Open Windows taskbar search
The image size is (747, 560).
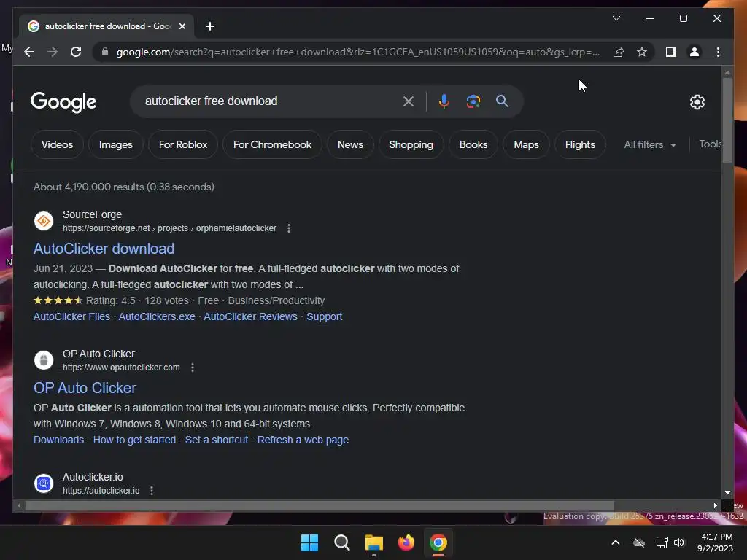[x=341, y=542]
